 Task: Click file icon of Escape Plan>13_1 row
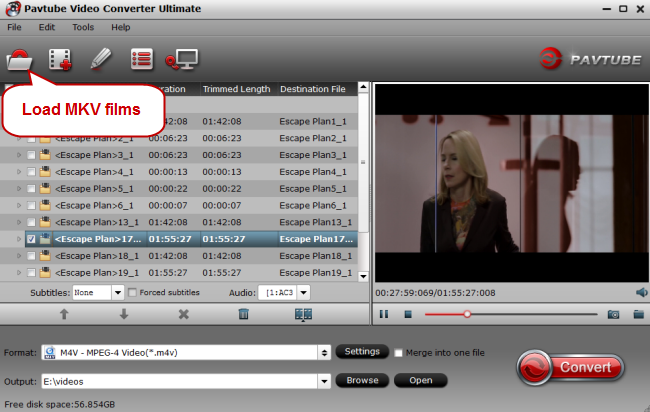pyautogui.click(x=45, y=222)
